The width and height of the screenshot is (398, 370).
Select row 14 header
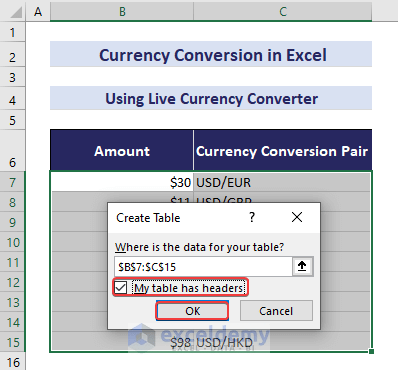[x=13, y=322]
